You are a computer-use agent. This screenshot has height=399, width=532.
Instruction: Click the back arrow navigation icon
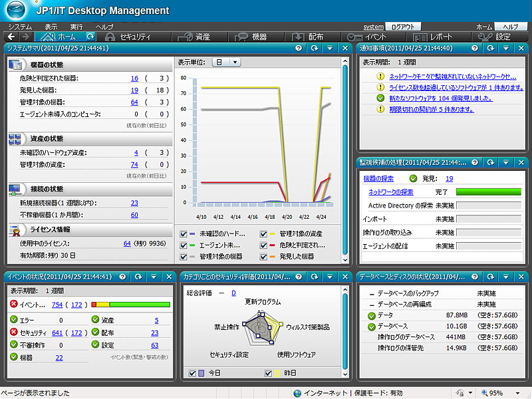click(9, 37)
